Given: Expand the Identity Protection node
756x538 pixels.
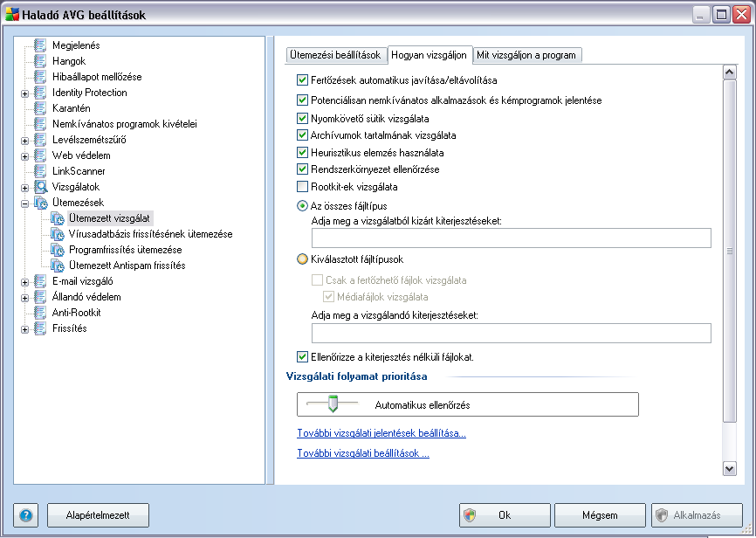Looking at the screenshot, I should (25, 93).
